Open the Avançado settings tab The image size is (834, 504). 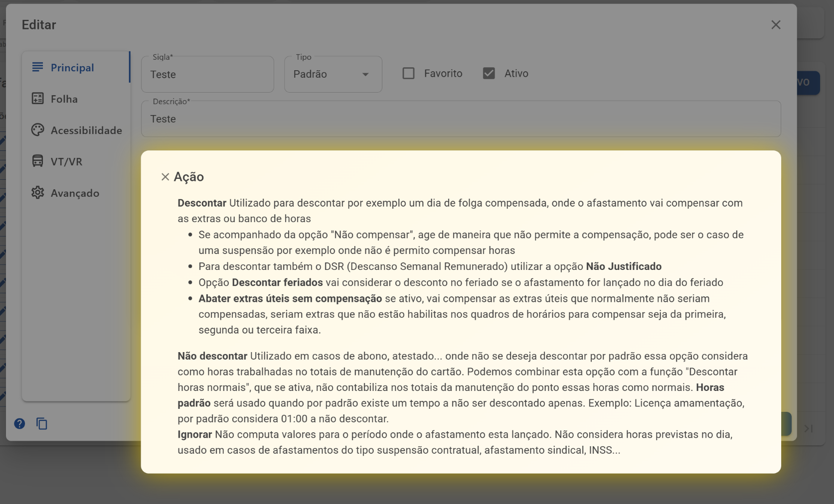[x=76, y=193]
